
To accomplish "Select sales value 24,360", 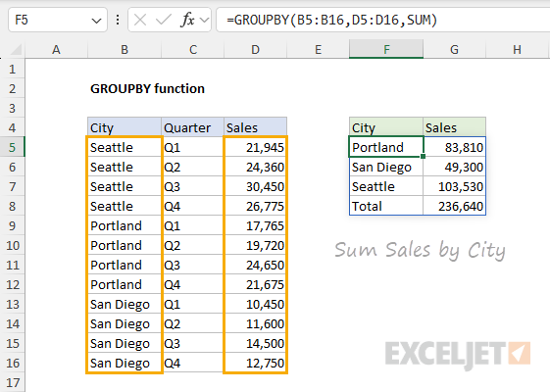I will pyautogui.click(x=255, y=167).
